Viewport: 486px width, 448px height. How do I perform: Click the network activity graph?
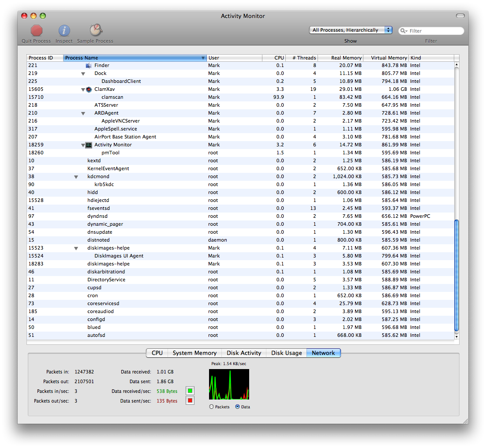click(229, 384)
